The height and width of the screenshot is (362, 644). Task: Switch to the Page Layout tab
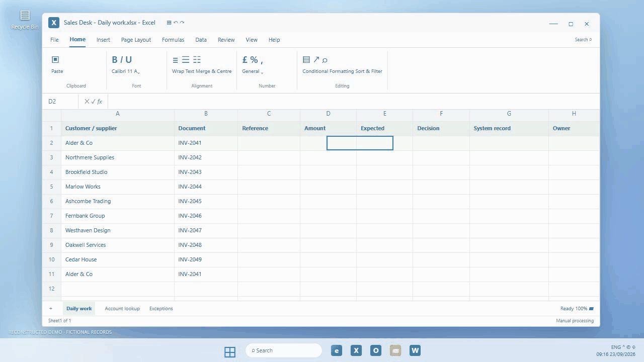point(136,40)
